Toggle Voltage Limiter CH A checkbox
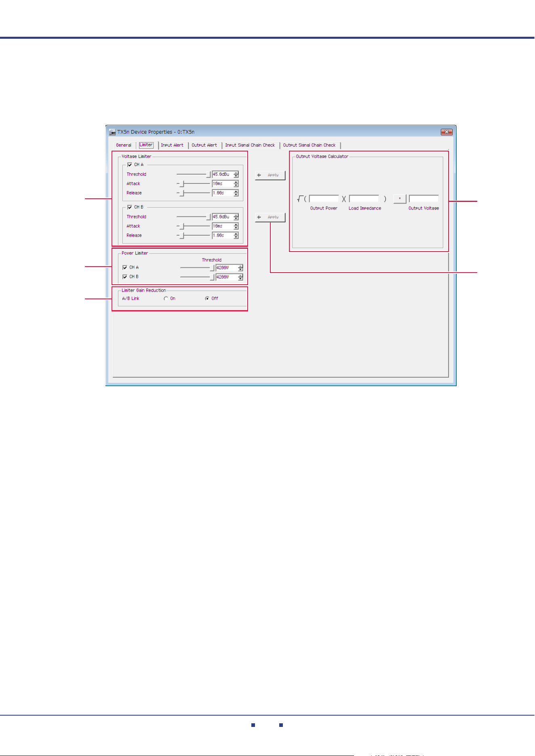Viewport: 535px width, 756px height. pyautogui.click(x=130, y=165)
